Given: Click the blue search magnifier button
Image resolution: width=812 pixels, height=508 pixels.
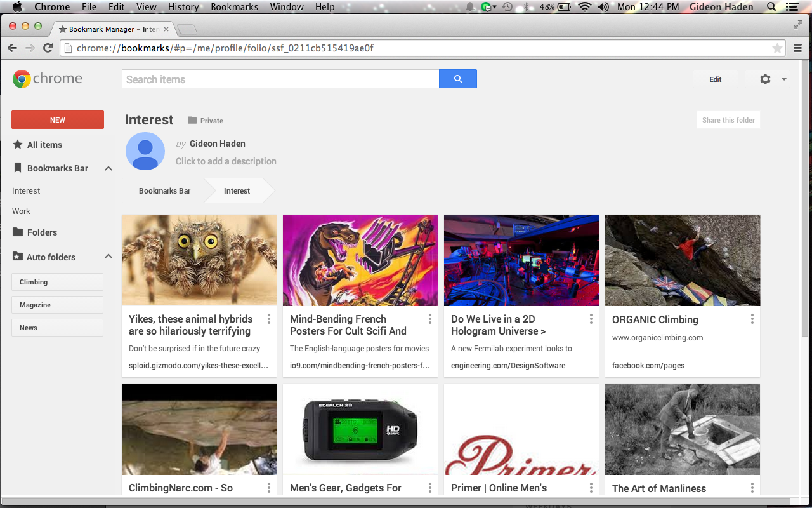Looking at the screenshot, I should click(x=458, y=79).
